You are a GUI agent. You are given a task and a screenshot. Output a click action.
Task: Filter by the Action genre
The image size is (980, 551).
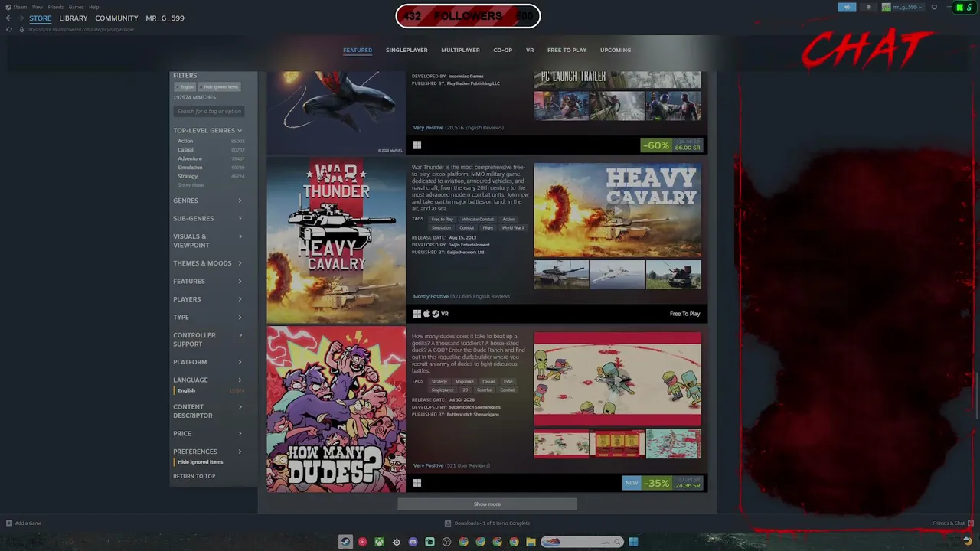pos(185,142)
